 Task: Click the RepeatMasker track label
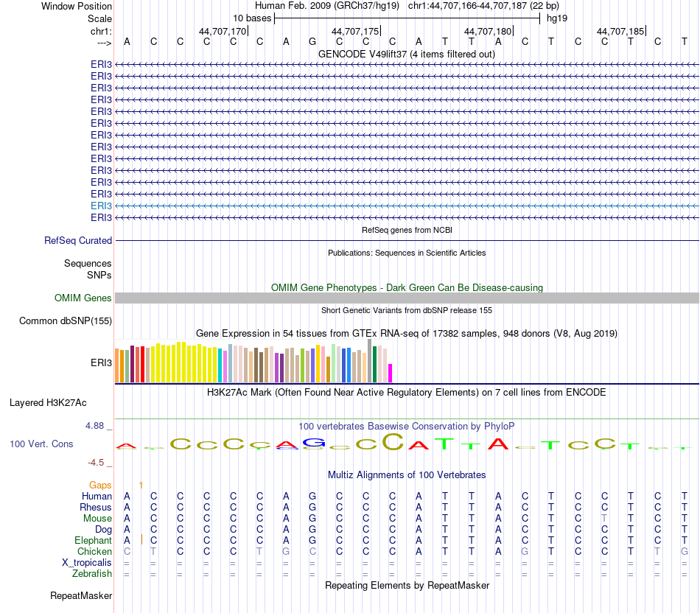click(x=81, y=595)
